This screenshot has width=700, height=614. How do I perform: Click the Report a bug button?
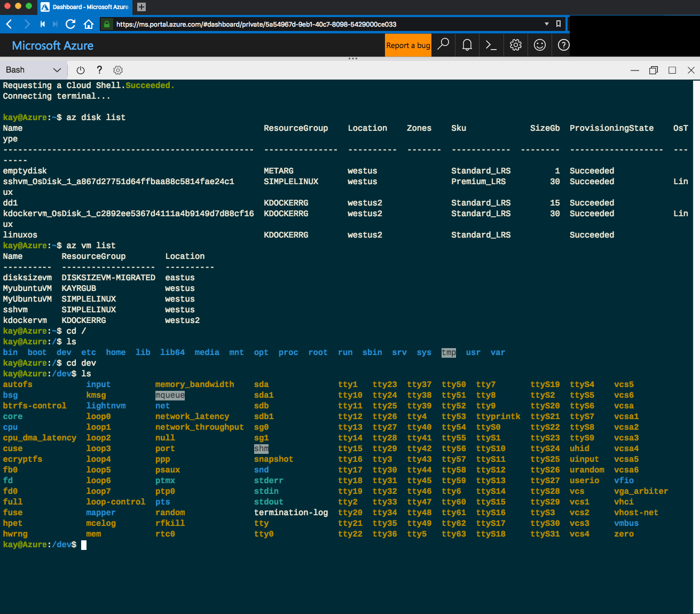[x=408, y=45]
